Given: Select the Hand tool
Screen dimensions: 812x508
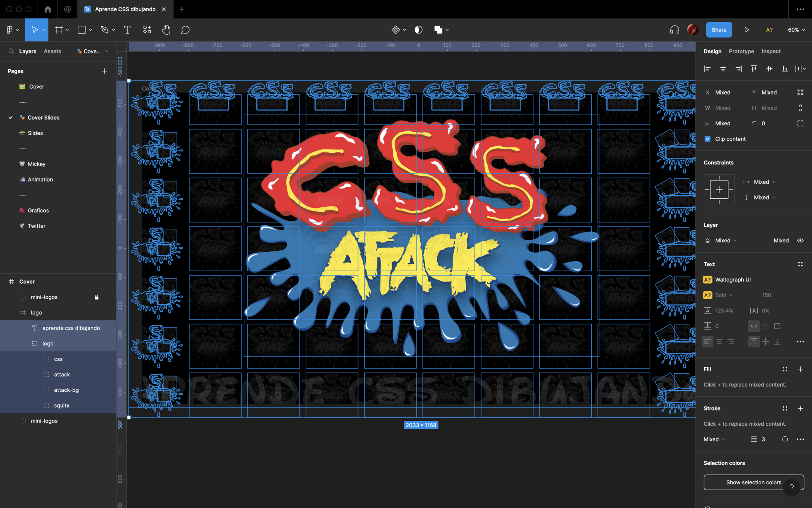Looking at the screenshot, I should [166, 30].
